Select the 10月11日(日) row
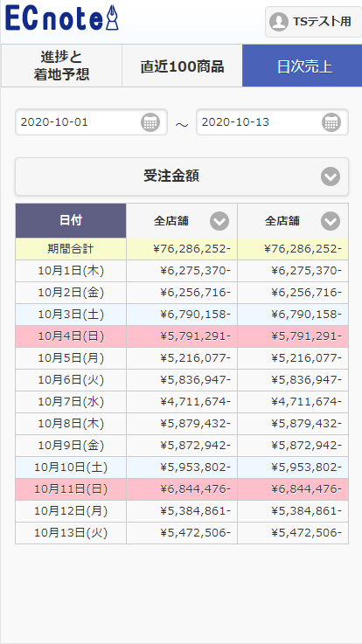The width and height of the screenshot is (362, 644). click(182, 489)
